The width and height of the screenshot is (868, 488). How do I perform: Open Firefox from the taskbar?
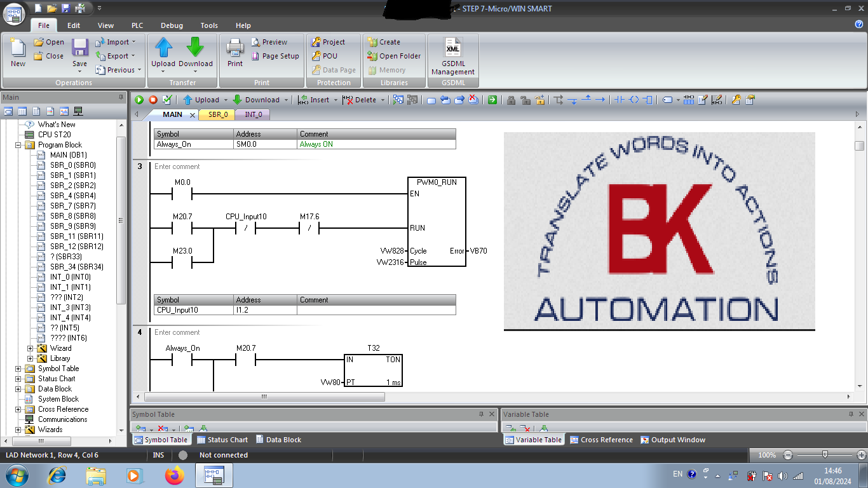tap(173, 475)
